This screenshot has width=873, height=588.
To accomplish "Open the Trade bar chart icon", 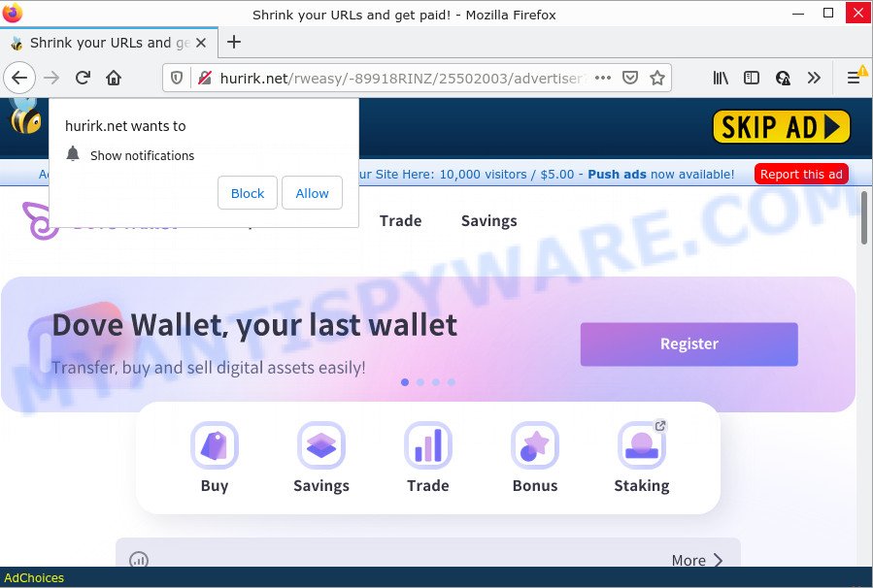I will coord(428,445).
